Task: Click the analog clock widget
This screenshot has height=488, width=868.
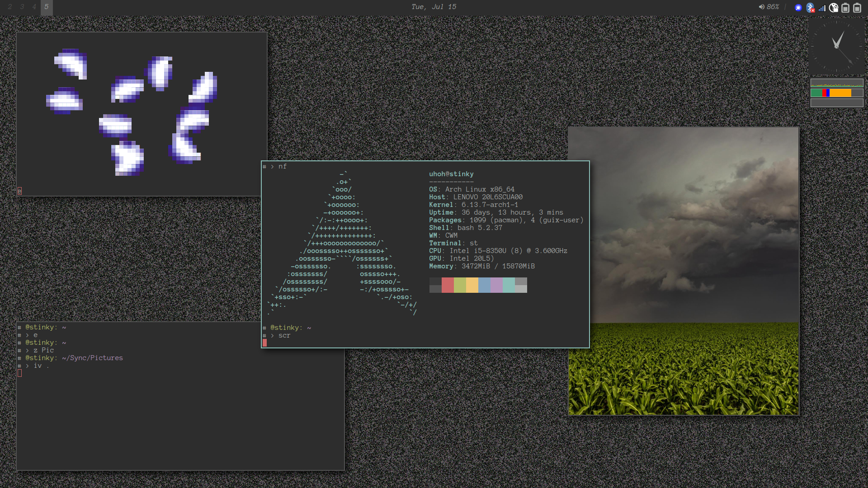Action: pyautogui.click(x=836, y=46)
